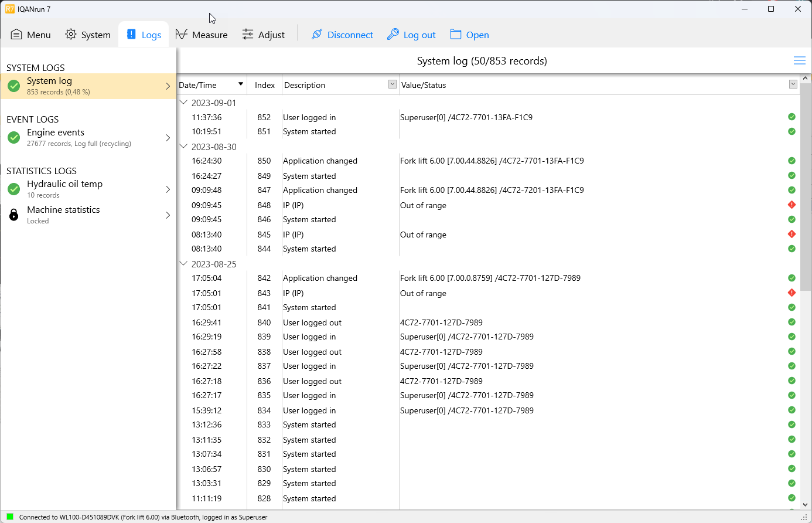Image resolution: width=812 pixels, height=523 pixels.
Task: Click the Disconnect plug icon
Action: coord(317,35)
